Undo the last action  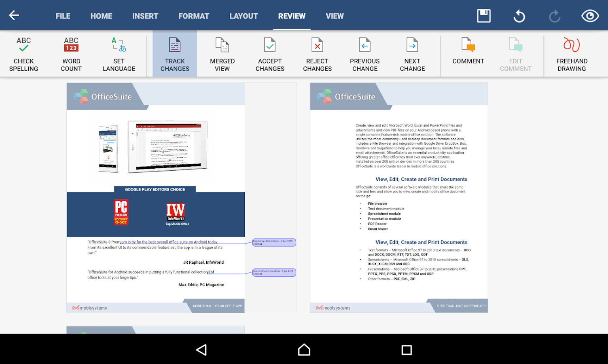[x=519, y=16]
